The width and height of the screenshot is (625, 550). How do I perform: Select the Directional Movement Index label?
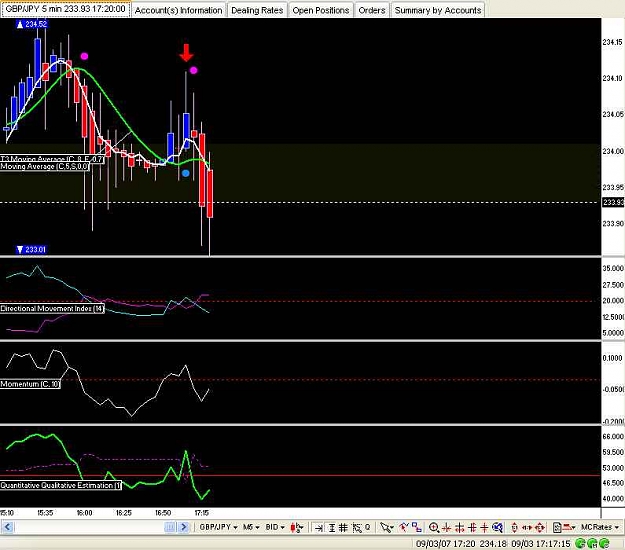52,308
